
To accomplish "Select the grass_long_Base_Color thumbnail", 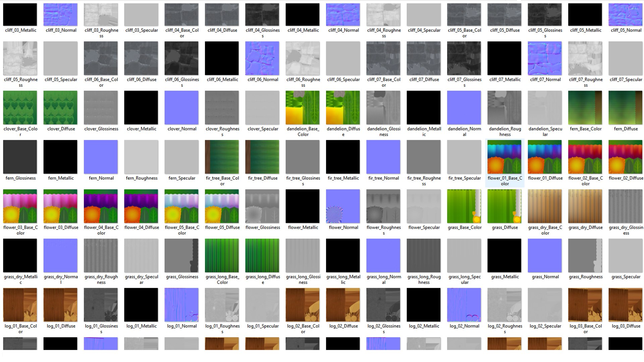I will 222,255.
